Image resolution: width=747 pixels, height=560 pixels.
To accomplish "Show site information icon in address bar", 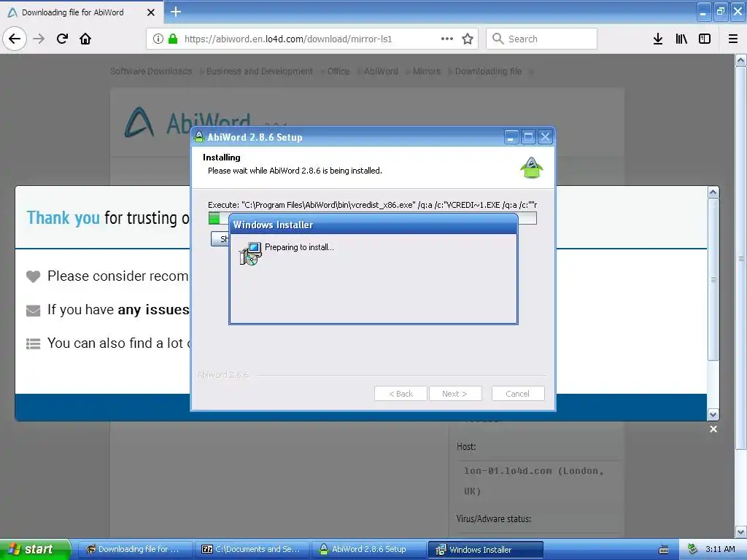I will tap(158, 39).
